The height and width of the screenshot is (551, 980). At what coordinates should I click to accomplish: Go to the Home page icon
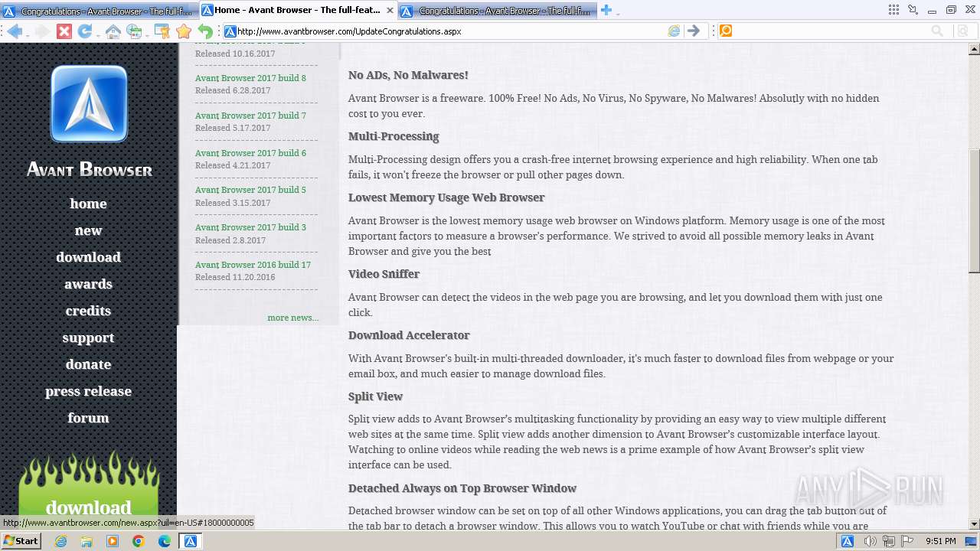pos(113,31)
